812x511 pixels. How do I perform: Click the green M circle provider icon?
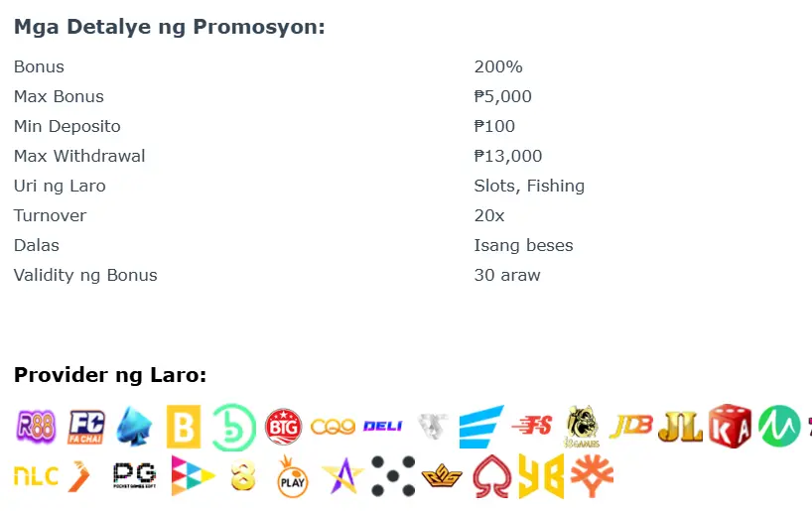coord(779,426)
